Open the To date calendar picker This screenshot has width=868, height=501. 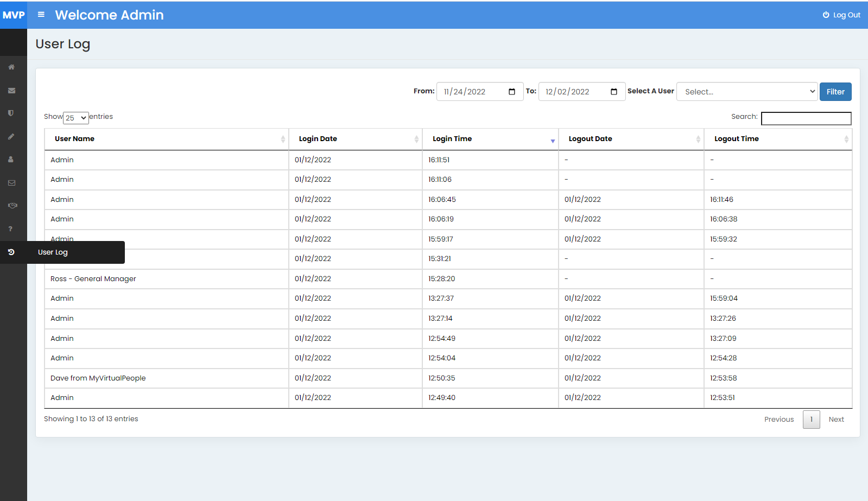pos(613,92)
